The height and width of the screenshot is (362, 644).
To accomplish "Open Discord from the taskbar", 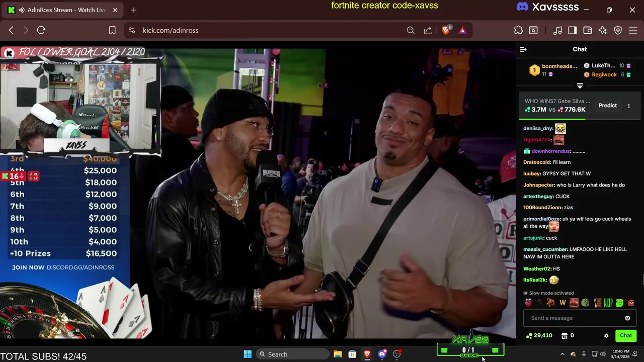I will click(x=382, y=354).
